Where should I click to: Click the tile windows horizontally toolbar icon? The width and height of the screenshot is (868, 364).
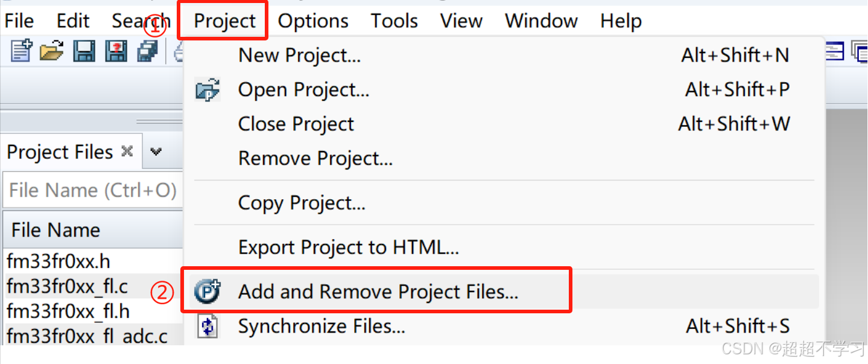tap(834, 52)
